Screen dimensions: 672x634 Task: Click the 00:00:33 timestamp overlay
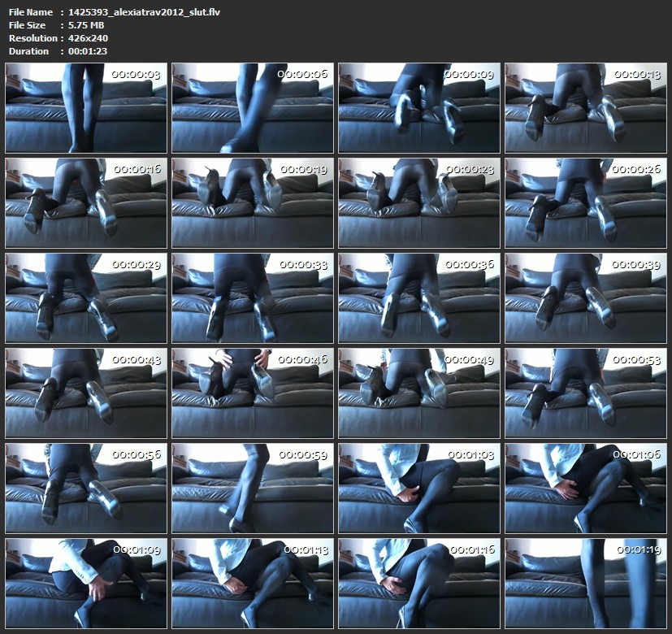[x=303, y=265]
